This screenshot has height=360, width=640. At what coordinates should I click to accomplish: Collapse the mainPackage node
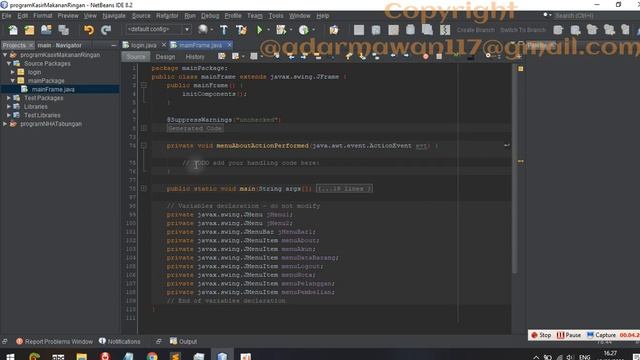coord(13,80)
